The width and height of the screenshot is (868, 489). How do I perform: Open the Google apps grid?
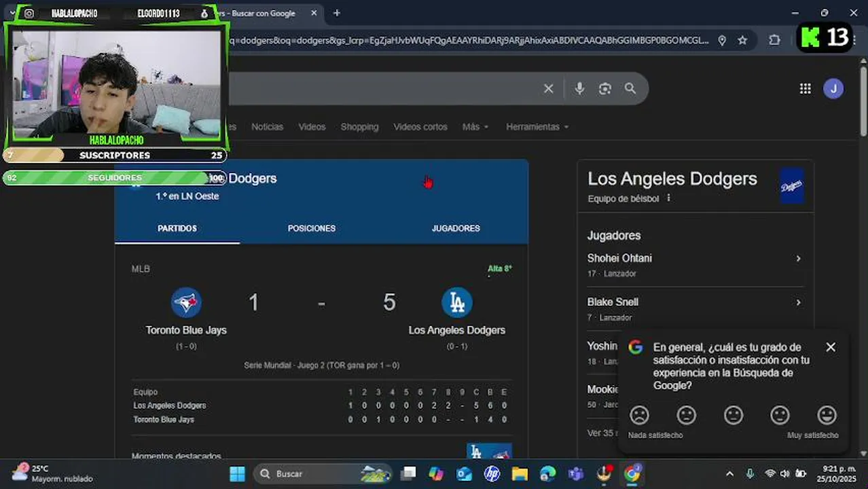coord(805,88)
